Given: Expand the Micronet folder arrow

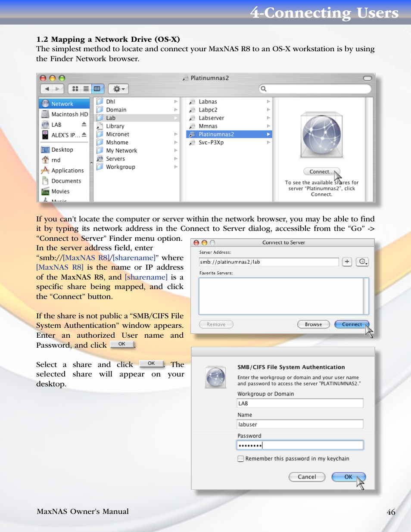Looking at the screenshot, I should pyautogui.click(x=176, y=134).
